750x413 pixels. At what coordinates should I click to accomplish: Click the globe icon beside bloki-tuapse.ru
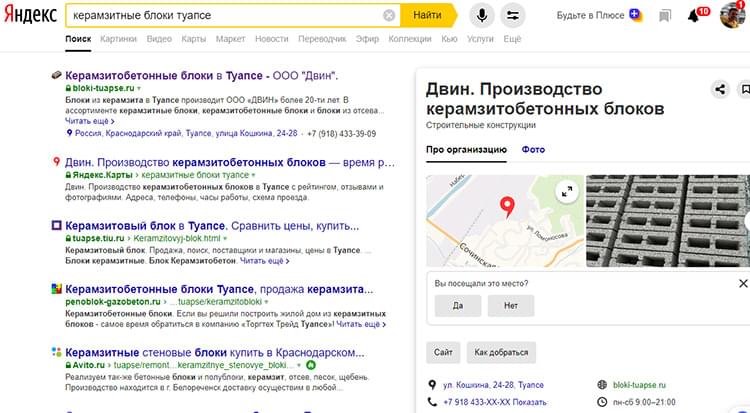602,385
